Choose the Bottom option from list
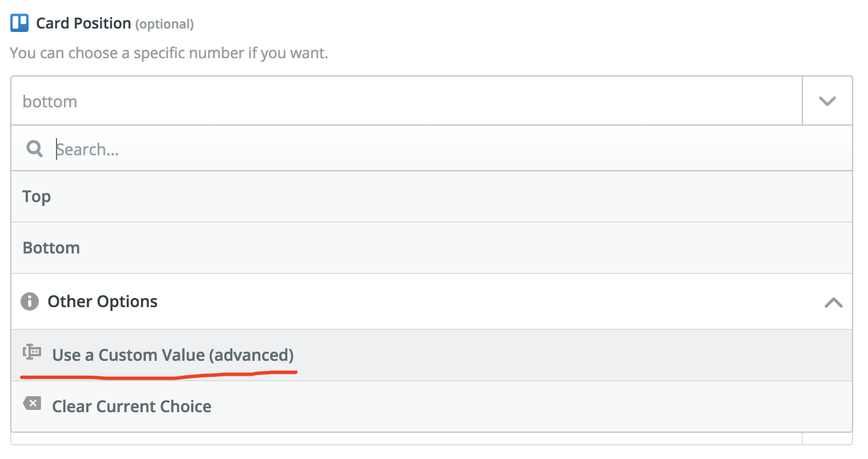Screen dimensions: 868x459 432,248
